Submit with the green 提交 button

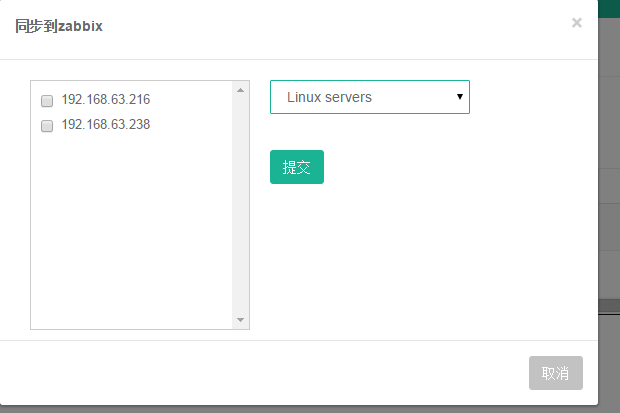[x=297, y=167]
